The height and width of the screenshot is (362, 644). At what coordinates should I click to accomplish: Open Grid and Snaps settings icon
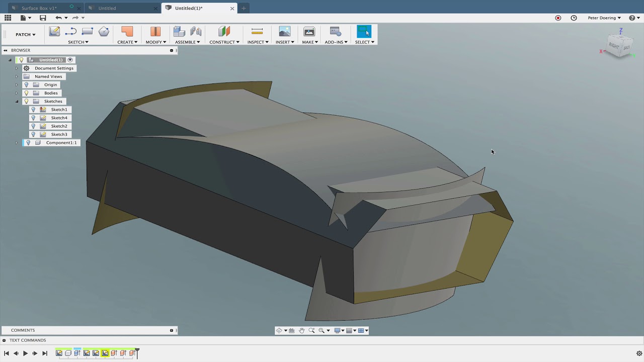click(x=349, y=330)
